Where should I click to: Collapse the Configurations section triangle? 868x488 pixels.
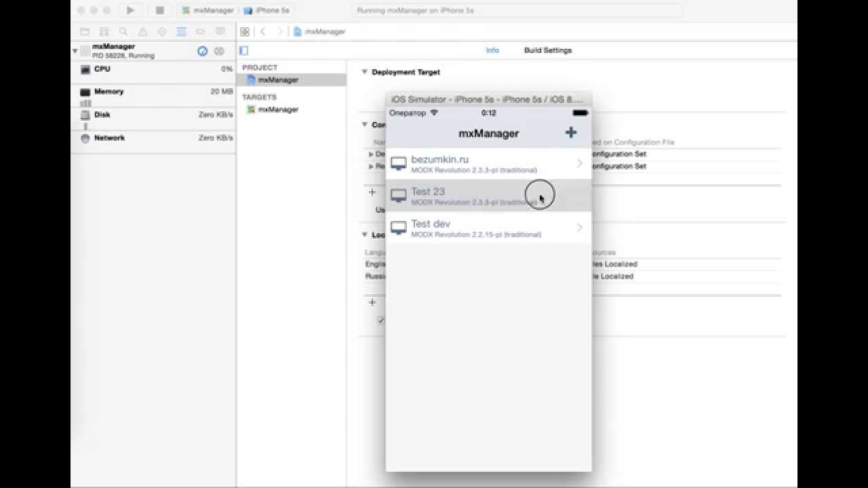[x=364, y=125]
